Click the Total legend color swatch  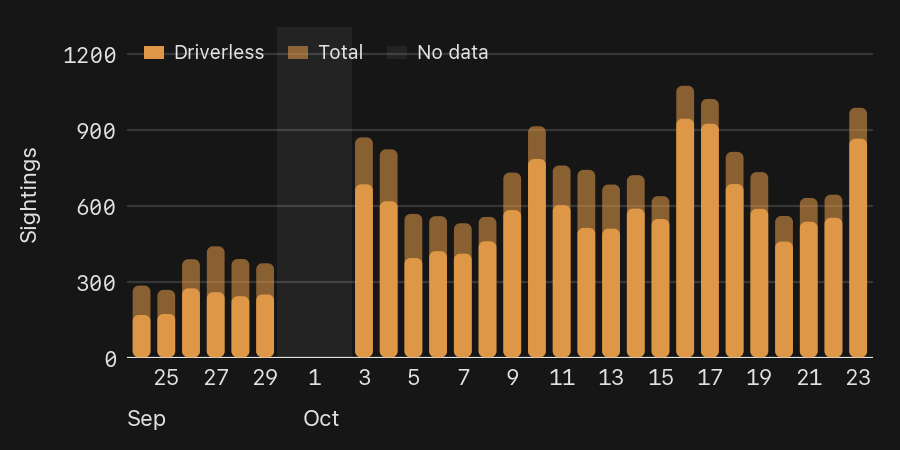point(298,53)
